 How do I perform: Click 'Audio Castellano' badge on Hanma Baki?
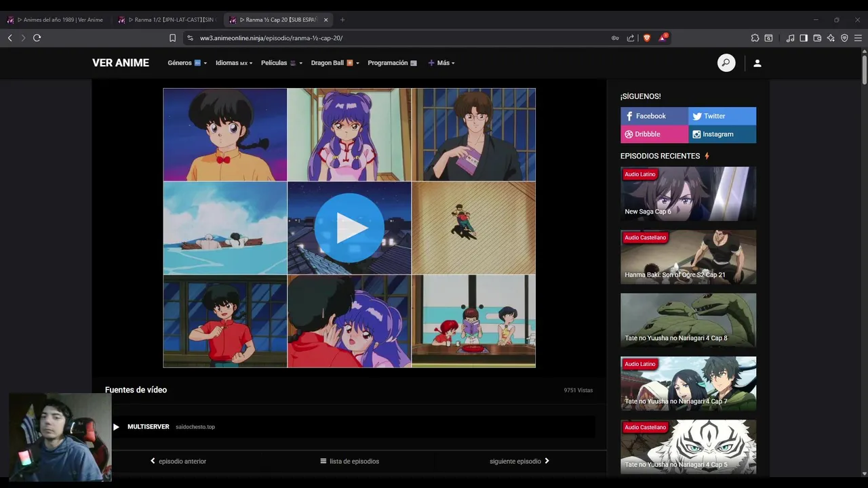coord(646,237)
